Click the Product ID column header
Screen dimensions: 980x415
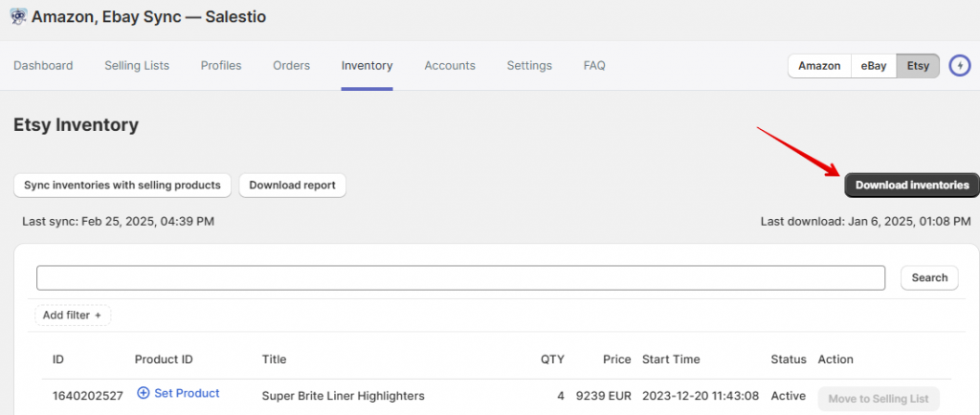coord(164,360)
